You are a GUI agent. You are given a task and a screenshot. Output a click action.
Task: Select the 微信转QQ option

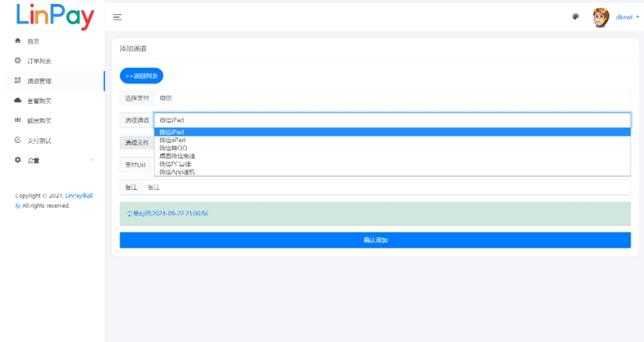pyautogui.click(x=392, y=148)
